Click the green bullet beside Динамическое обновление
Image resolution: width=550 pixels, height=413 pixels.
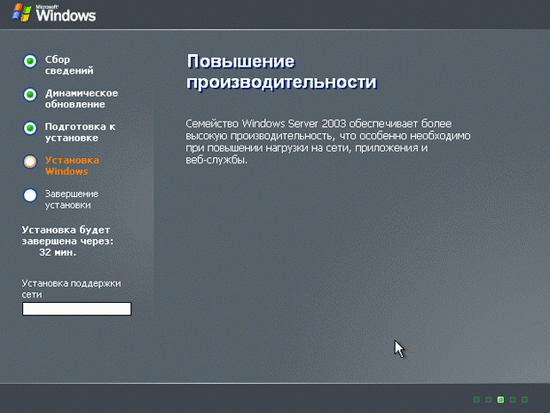click(30, 94)
